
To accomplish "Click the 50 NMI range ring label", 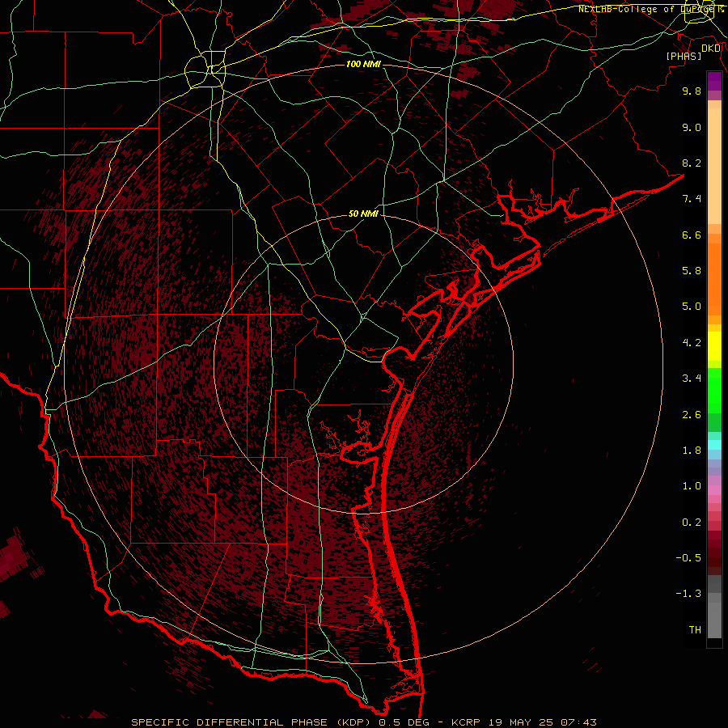I will click(363, 214).
